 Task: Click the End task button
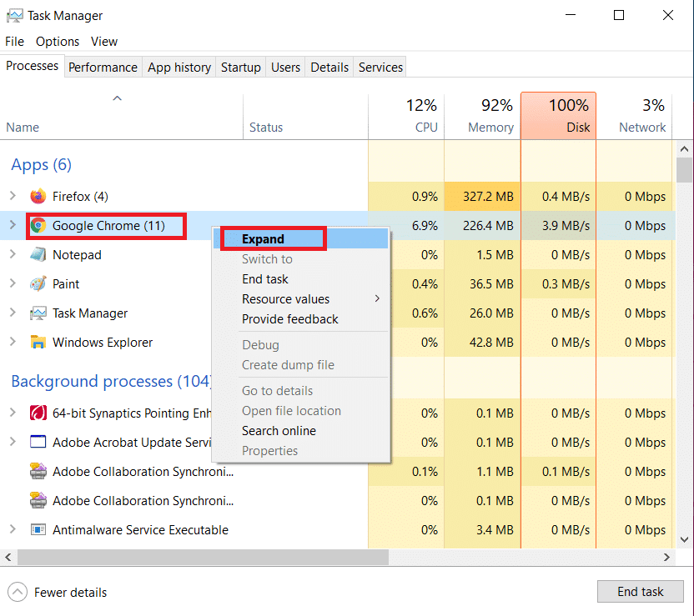(640, 591)
